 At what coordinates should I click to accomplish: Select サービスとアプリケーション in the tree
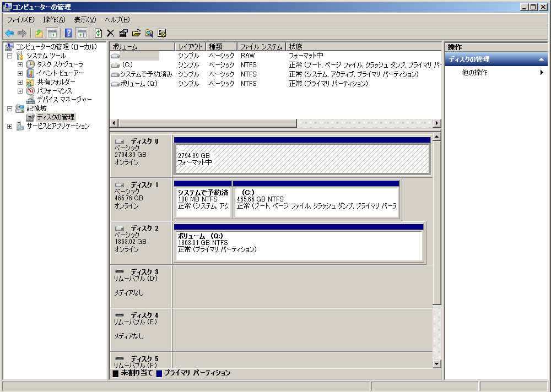[x=58, y=126]
